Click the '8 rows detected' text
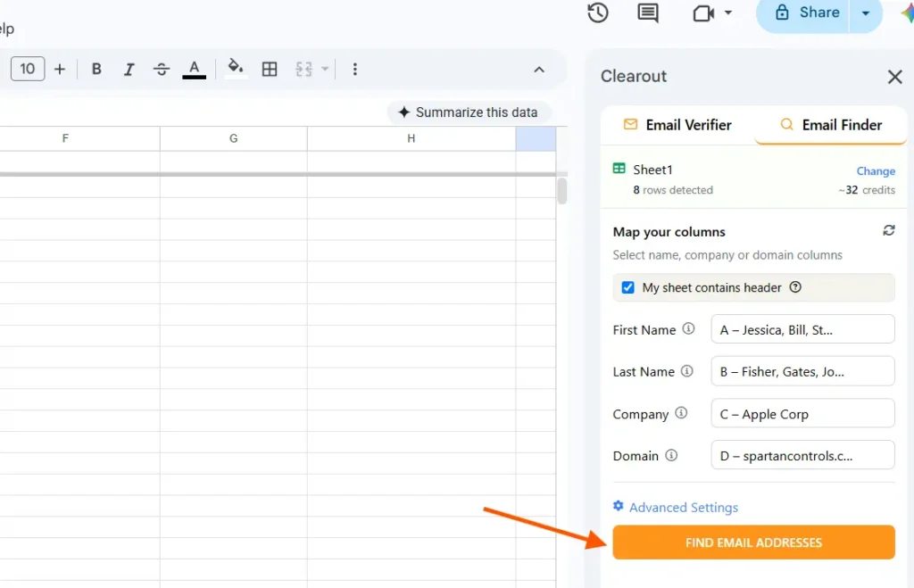The image size is (914, 588). (673, 190)
